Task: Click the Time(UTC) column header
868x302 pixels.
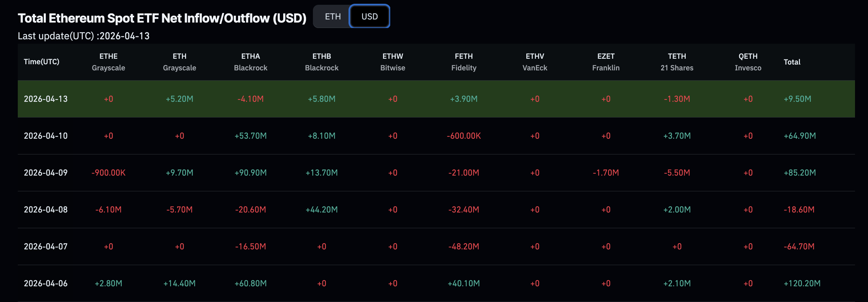Action: [x=41, y=62]
